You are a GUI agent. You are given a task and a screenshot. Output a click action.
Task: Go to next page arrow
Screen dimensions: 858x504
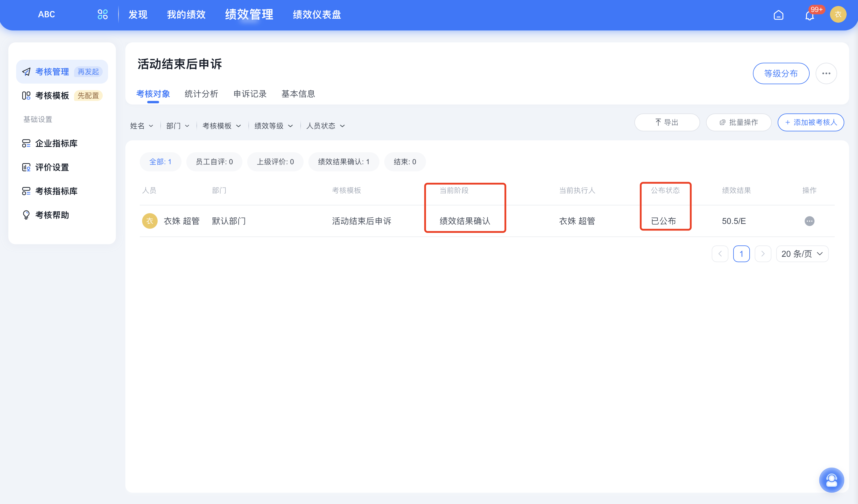[763, 254]
